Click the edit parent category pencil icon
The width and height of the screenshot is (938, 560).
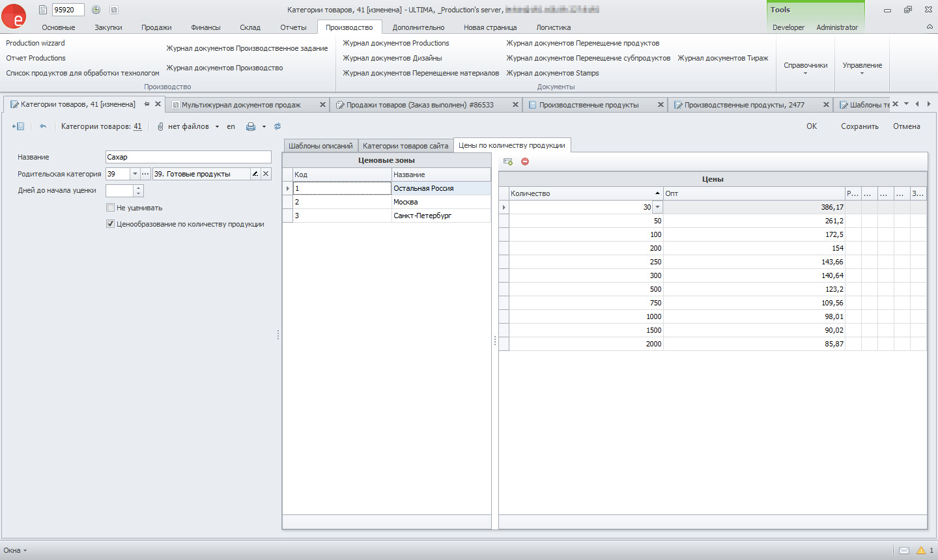[255, 174]
